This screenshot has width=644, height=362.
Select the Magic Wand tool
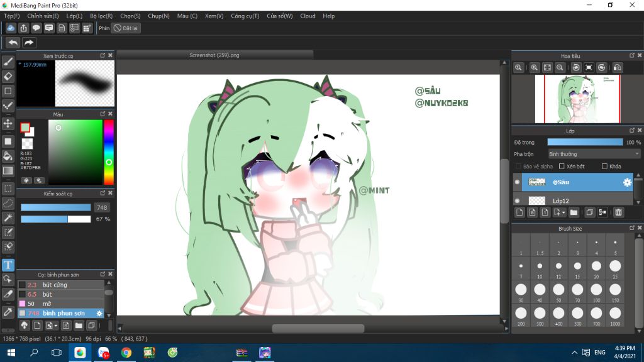point(8,217)
